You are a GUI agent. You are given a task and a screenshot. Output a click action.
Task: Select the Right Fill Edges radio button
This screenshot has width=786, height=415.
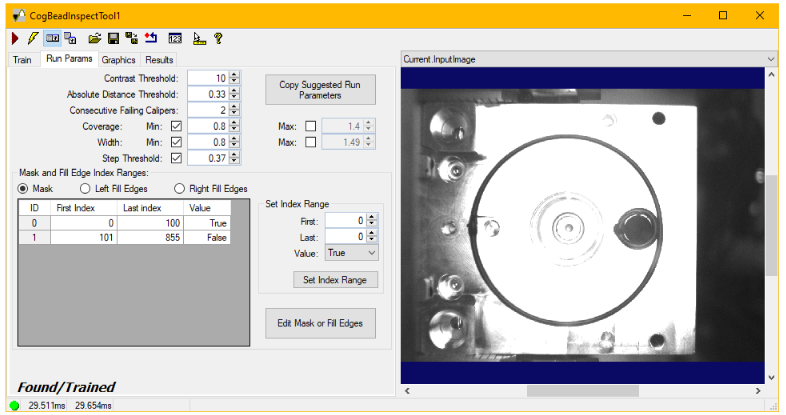coord(179,188)
